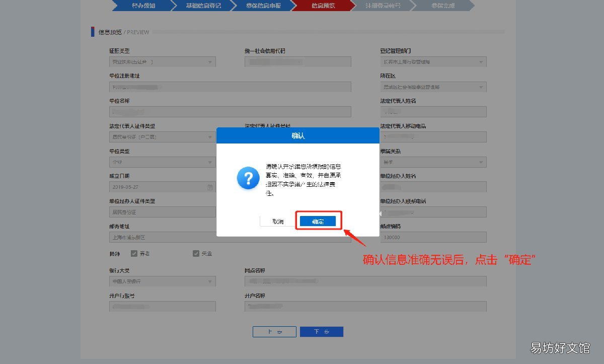Screen dimensions: 604x364
Task: Click the blue question mark icon in dialog
Action: pyautogui.click(x=248, y=178)
